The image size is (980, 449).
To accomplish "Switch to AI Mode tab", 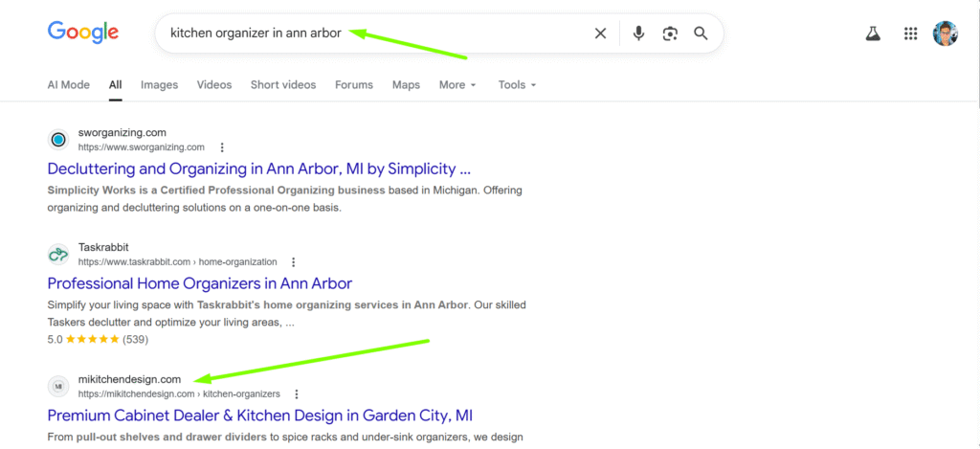I will pos(69,85).
